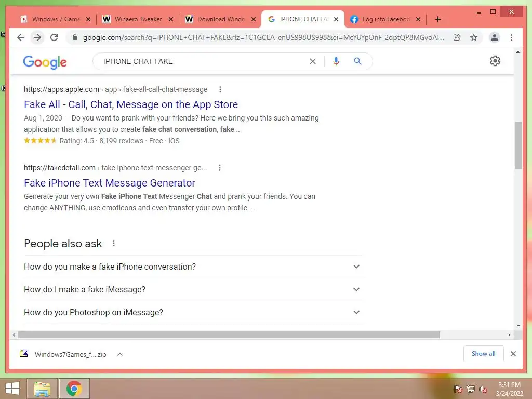The width and height of the screenshot is (532, 399).
Task: Click the share page icon in address bar
Action: click(x=457, y=37)
